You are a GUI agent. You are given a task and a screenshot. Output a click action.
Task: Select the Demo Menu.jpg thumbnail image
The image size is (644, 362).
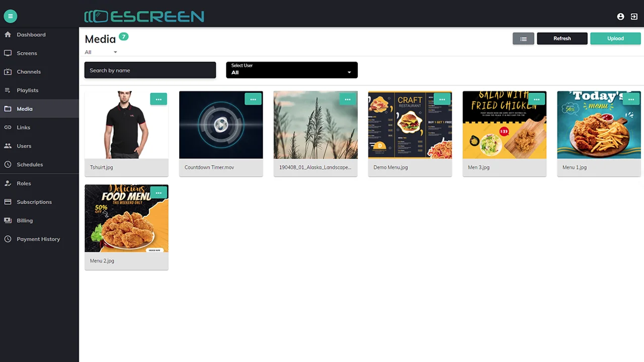pos(410,125)
